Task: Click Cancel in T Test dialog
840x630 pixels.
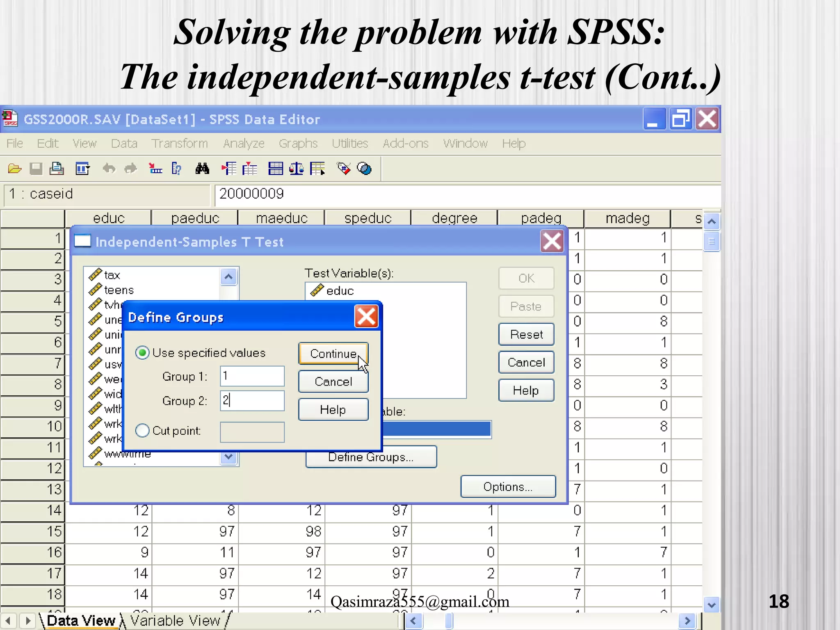Action: tap(526, 362)
